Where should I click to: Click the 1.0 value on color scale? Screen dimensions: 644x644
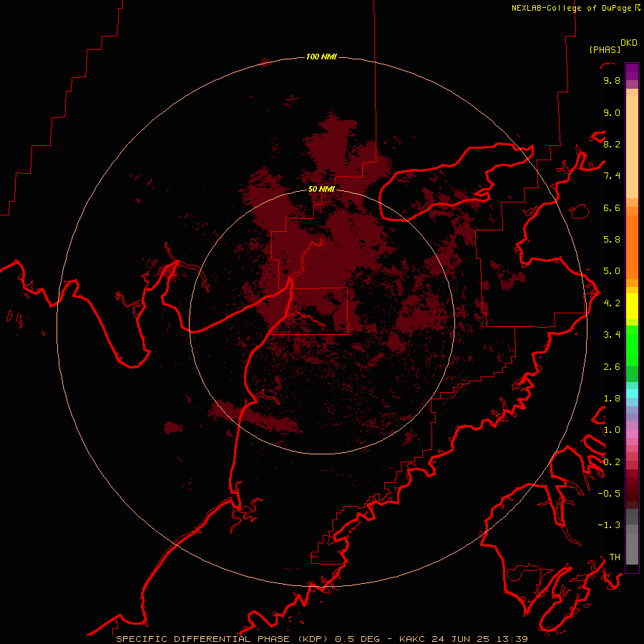coord(612,430)
